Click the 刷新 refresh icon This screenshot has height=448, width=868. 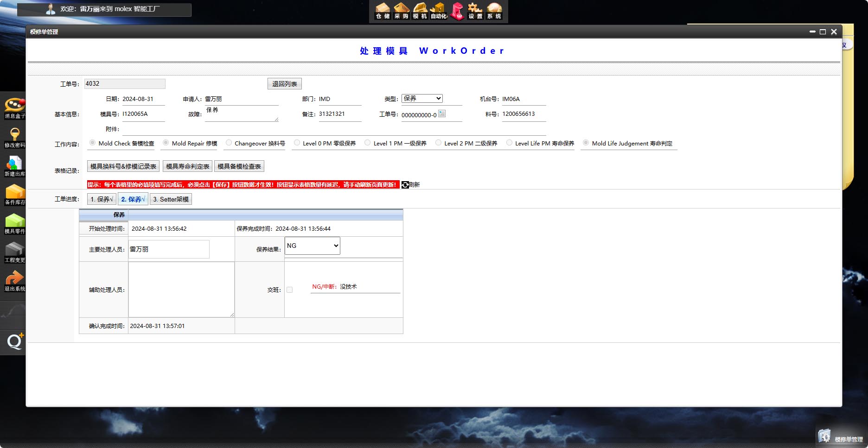coord(405,185)
